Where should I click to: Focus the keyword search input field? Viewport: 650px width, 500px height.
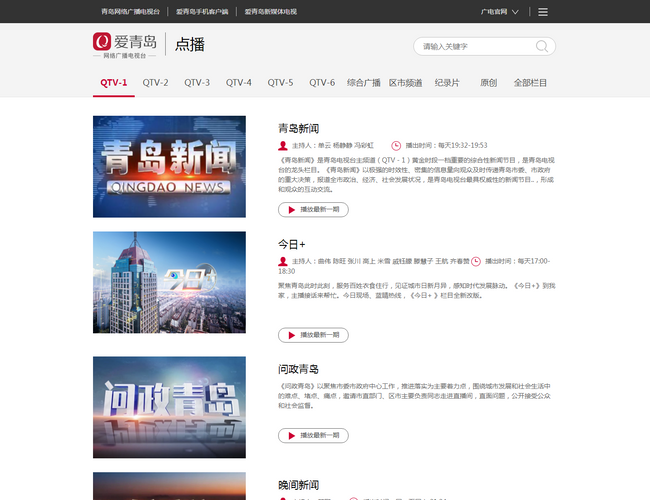pyautogui.click(x=475, y=46)
